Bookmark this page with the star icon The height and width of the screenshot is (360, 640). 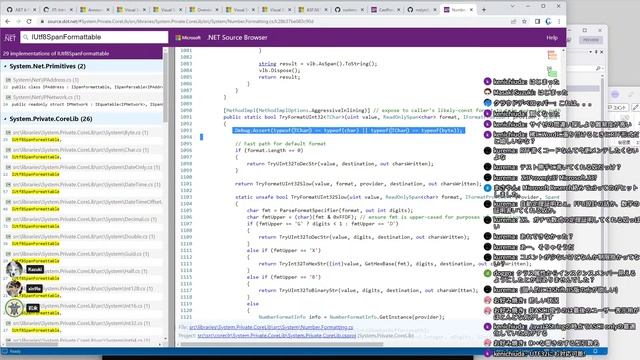pyautogui.click(x=524, y=21)
